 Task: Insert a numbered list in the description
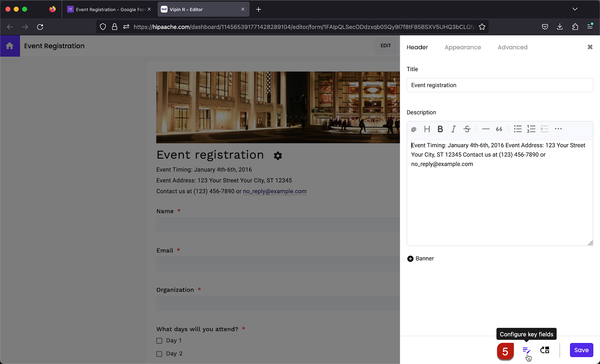pyautogui.click(x=531, y=129)
